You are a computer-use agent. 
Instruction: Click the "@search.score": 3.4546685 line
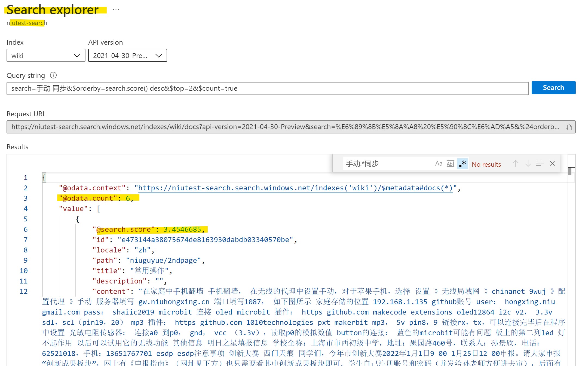point(148,229)
